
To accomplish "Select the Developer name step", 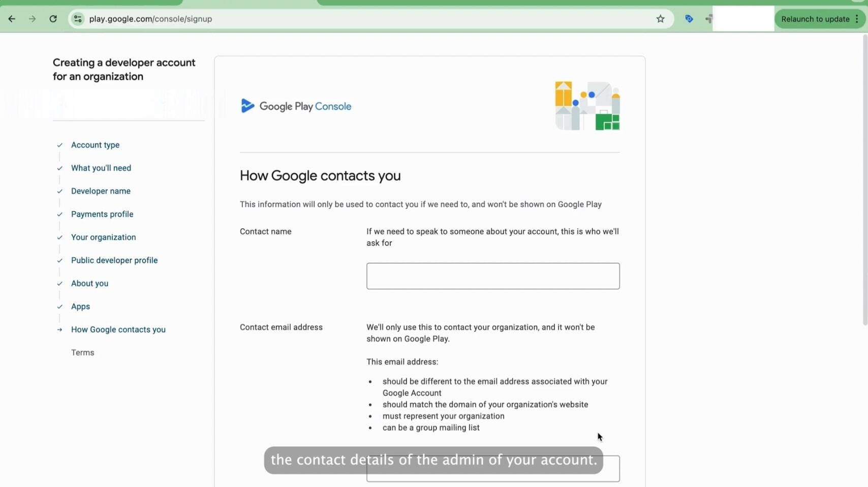I will tap(100, 191).
